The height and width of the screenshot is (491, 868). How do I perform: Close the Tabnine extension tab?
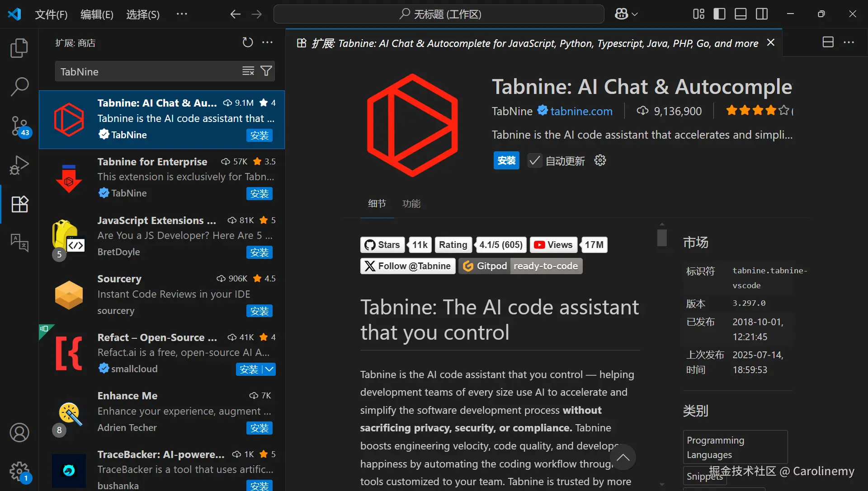coord(771,42)
